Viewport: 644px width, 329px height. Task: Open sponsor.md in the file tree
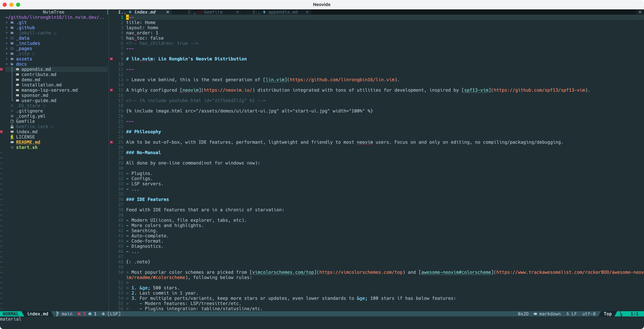pyautogui.click(x=35, y=95)
